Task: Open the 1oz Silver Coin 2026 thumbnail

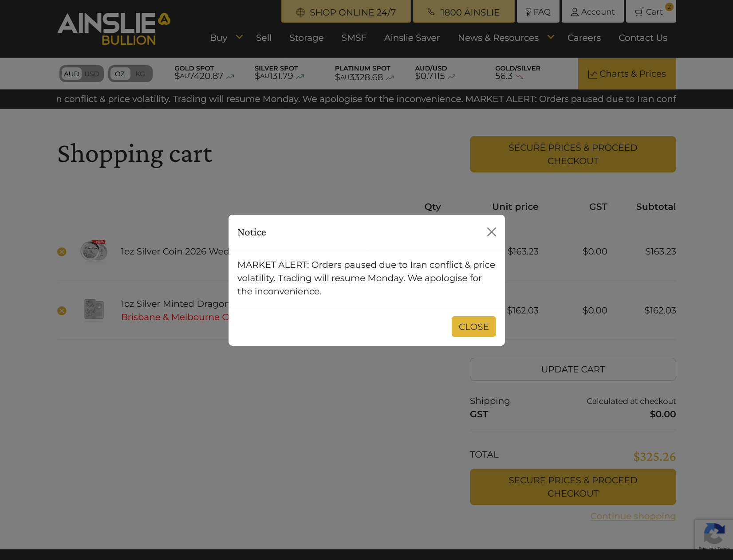Action: click(x=94, y=251)
